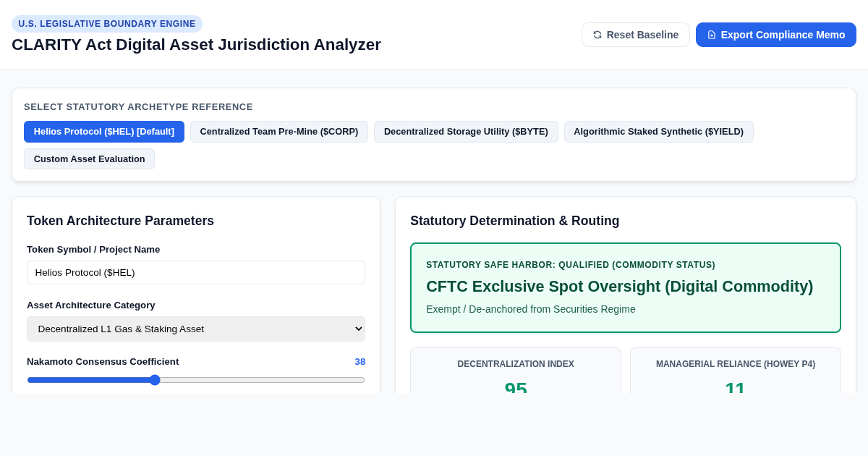Viewport: 868px width, 456px height.
Task: Open the Asset Architecture Category dropdown
Action: (x=196, y=329)
